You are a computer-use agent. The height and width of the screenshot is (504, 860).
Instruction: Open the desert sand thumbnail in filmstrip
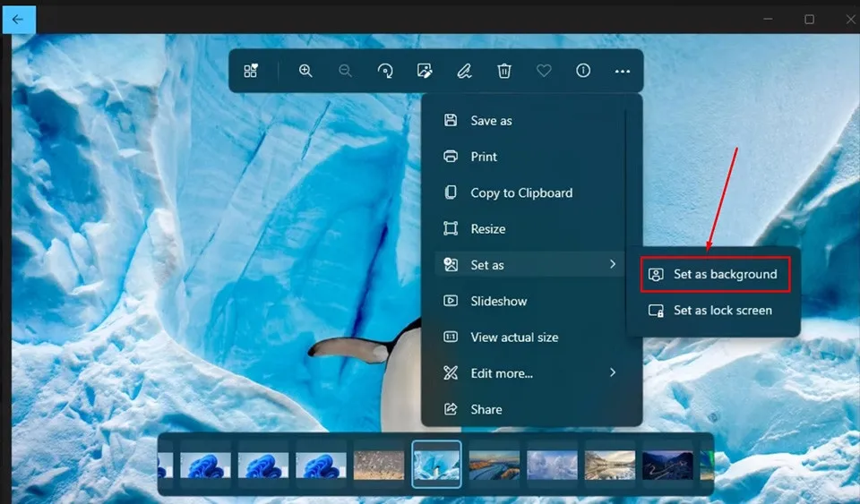pos(379,465)
